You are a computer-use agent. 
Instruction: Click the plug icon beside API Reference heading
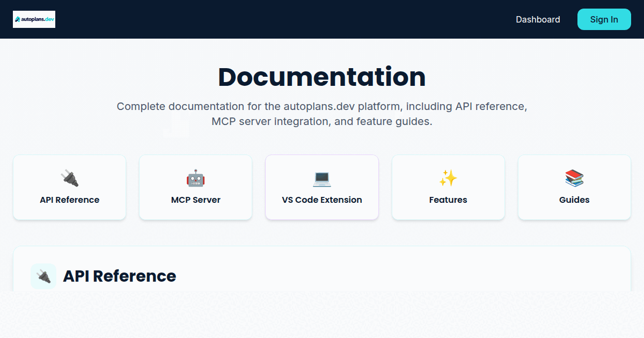tap(43, 276)
